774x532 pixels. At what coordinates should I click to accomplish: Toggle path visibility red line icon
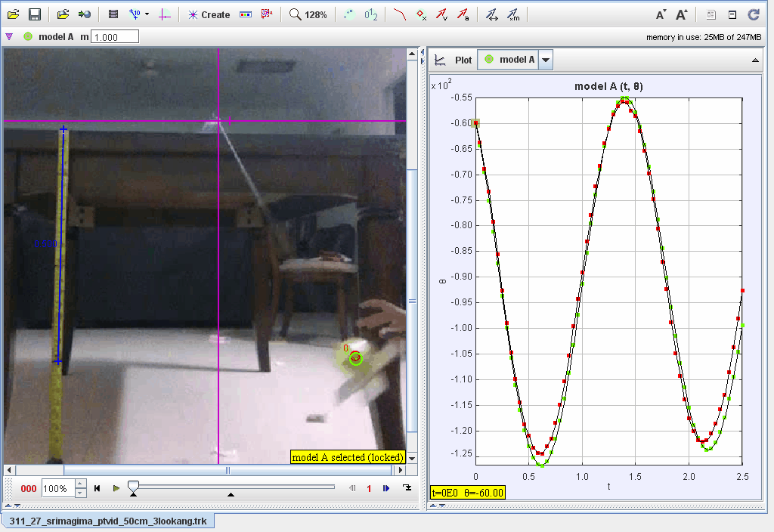pos(399,15)
